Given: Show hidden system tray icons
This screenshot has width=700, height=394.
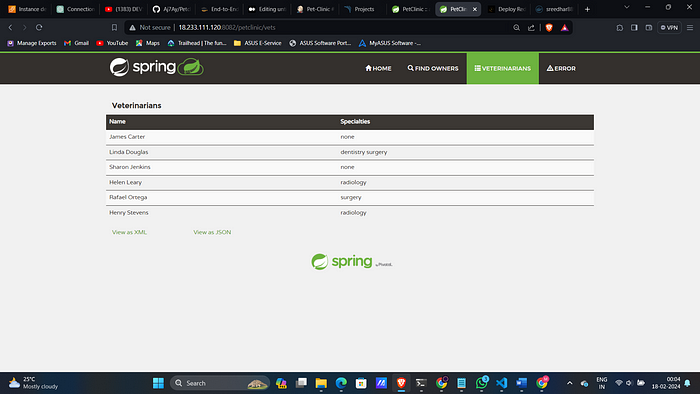Looking at the screenshot, I should pyautogui.click(x=570, y=383).
